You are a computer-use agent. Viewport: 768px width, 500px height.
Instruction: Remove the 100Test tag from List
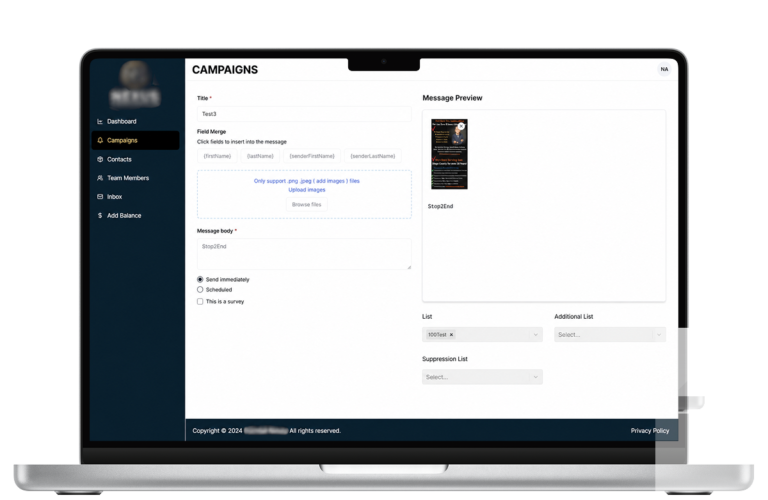(452, 334)
